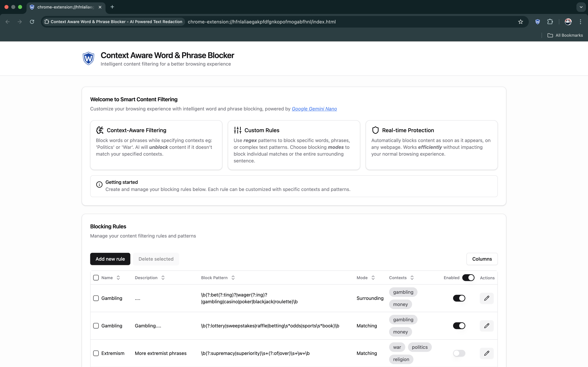Follow the Google Gemini Nano link
The width and height of the screenshot is (588, 367).
coord(314,109)
